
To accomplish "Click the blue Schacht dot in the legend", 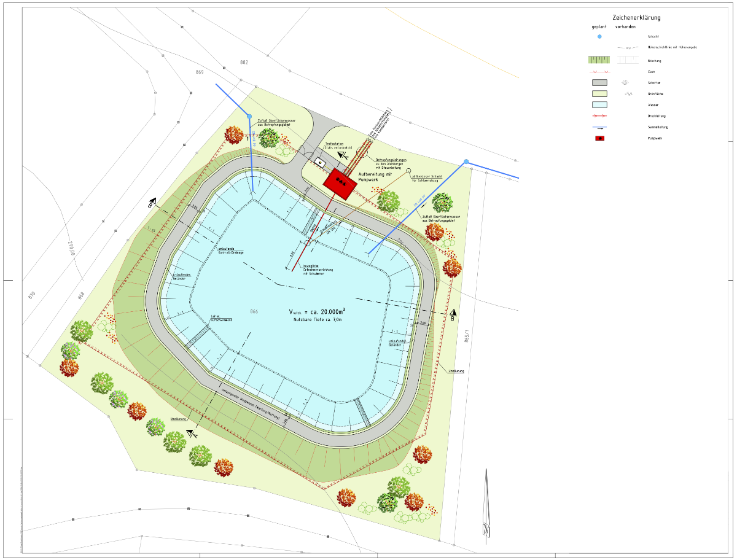I will (x=599, y=37).
